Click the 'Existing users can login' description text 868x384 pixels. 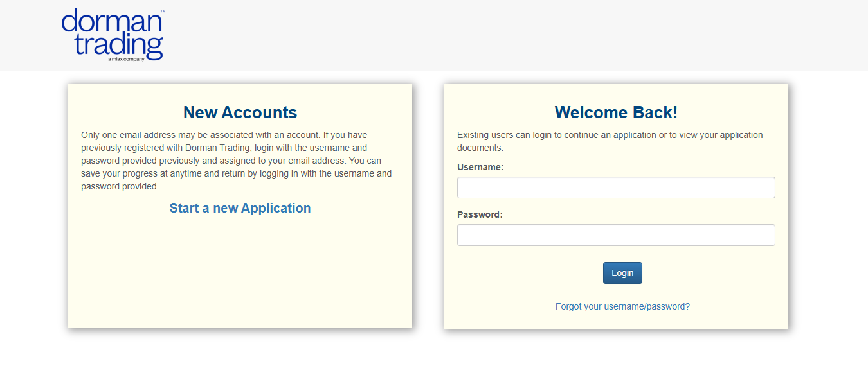pos(609,141)
